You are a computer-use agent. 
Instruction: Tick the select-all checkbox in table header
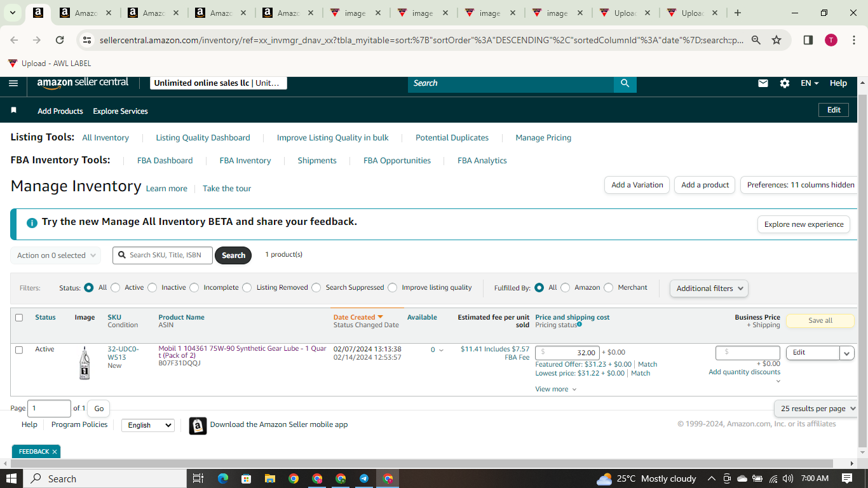tap(19, 318)
